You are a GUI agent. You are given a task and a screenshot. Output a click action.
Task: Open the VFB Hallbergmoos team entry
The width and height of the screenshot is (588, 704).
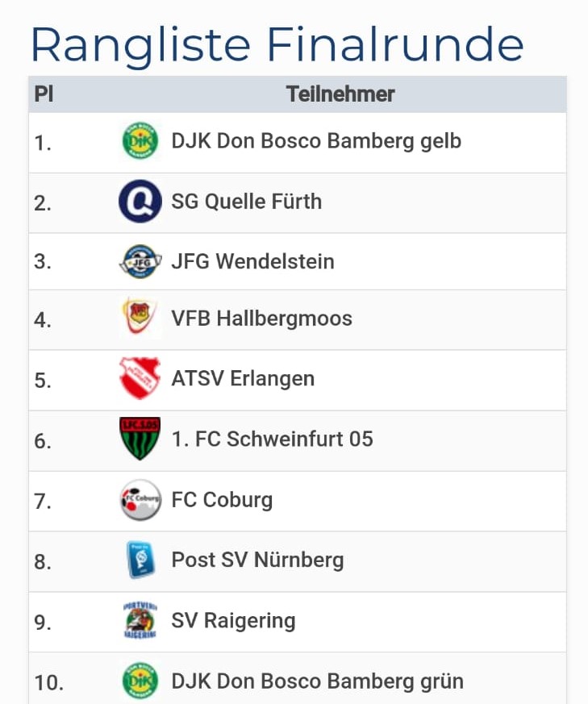[x=261, y=319]
